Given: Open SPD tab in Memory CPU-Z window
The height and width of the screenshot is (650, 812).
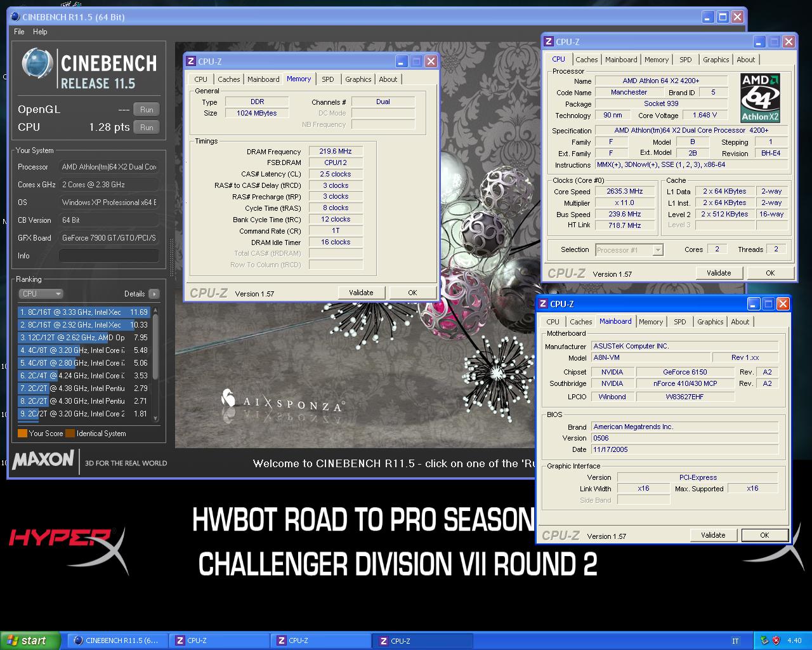Looking at the screenshot, I should [x=327, y=79].
